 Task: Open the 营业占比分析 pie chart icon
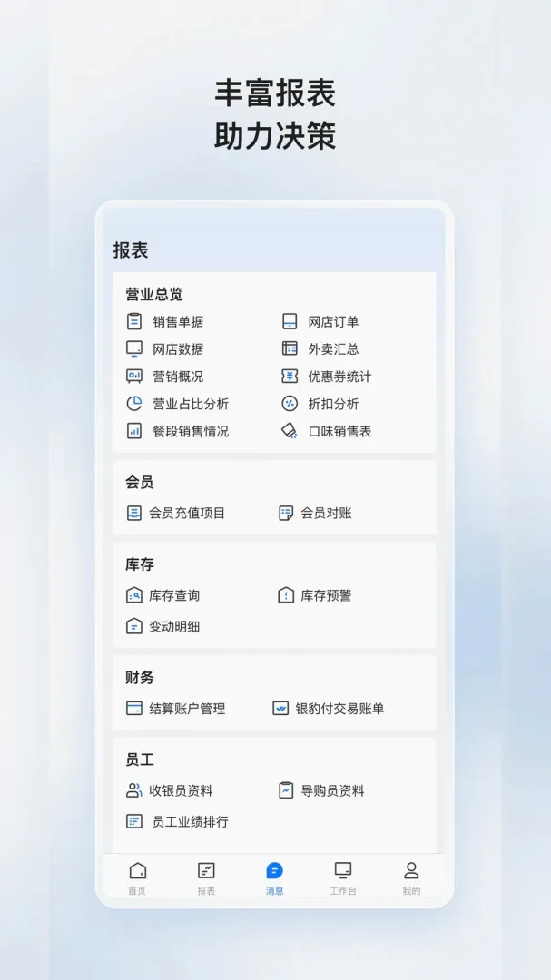[133, 403]
